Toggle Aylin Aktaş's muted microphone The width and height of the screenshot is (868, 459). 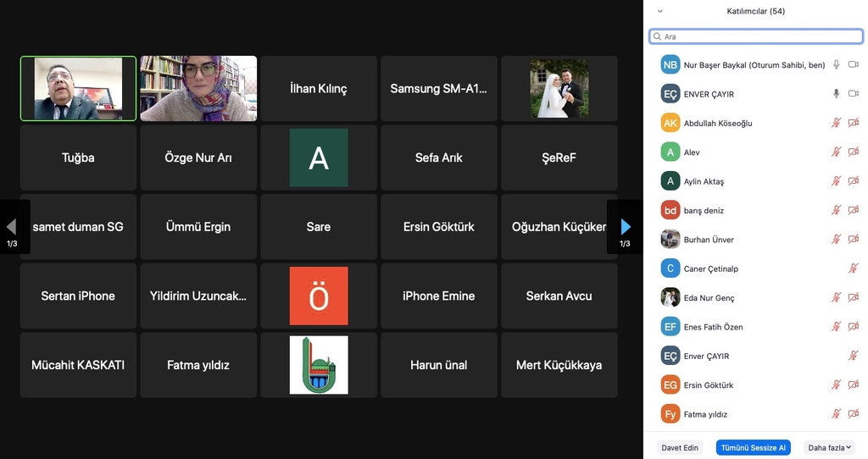click(x=836, y=181)
